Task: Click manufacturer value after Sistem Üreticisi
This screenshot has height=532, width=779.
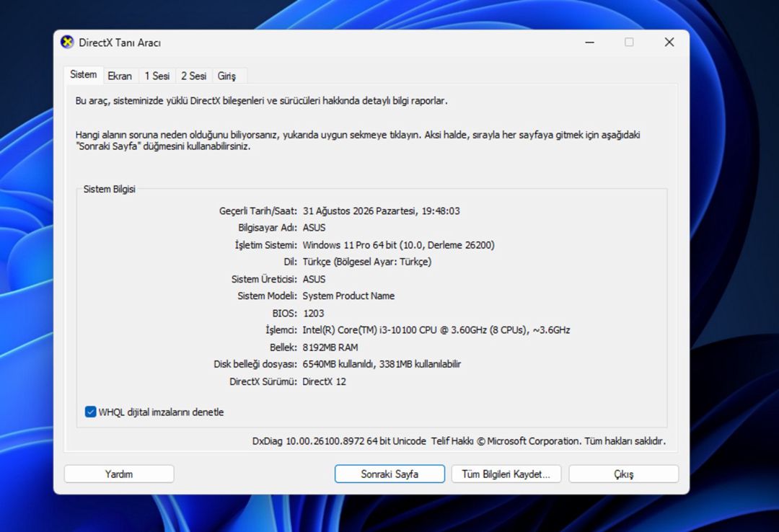Action: [x=314, y=279]
